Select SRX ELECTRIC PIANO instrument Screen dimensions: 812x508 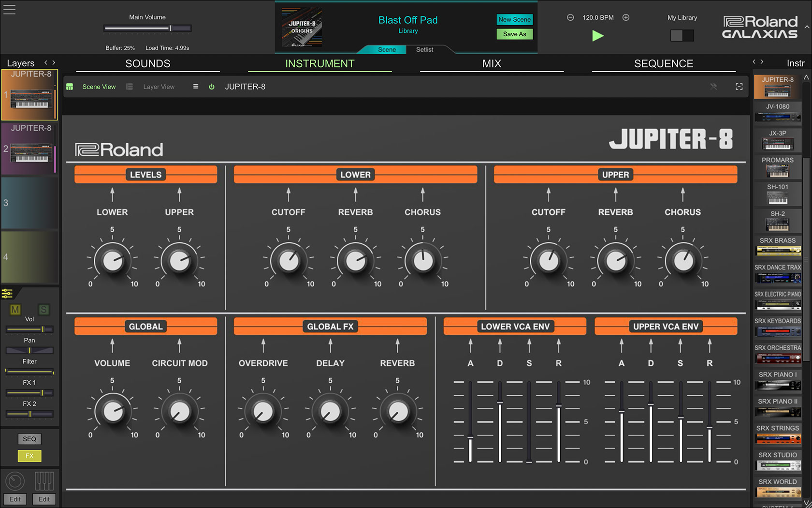pos(777,300)
